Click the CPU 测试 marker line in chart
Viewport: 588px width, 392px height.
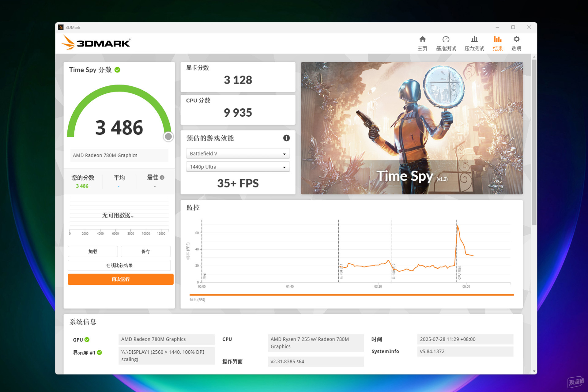(x=457, y=251)
